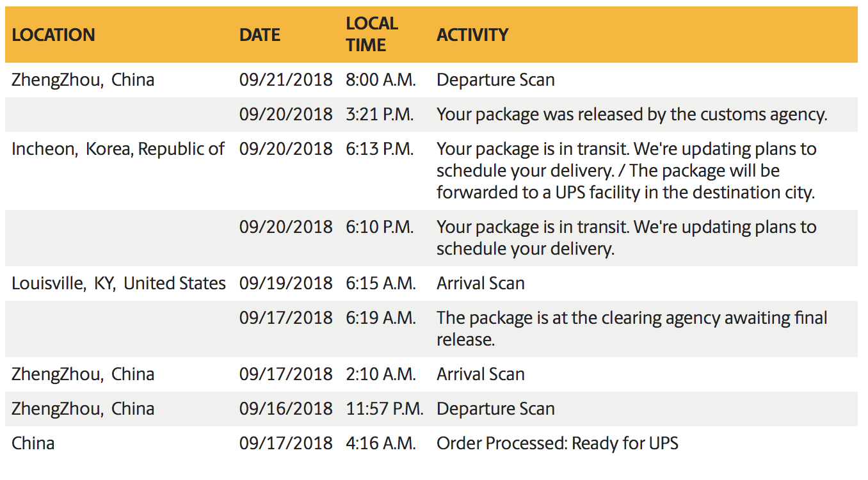Click the 6:10 P.M. time entry
The image size is (868, 480).
380,227
